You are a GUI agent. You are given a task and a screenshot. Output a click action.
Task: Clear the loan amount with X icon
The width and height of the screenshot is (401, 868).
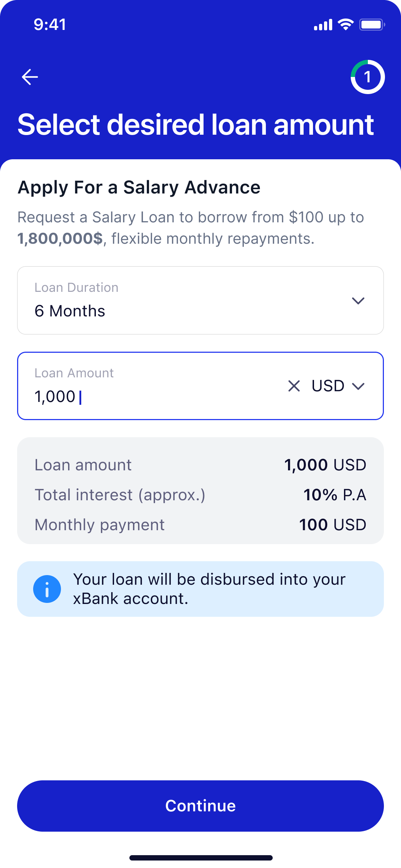(x=294, y=386)
